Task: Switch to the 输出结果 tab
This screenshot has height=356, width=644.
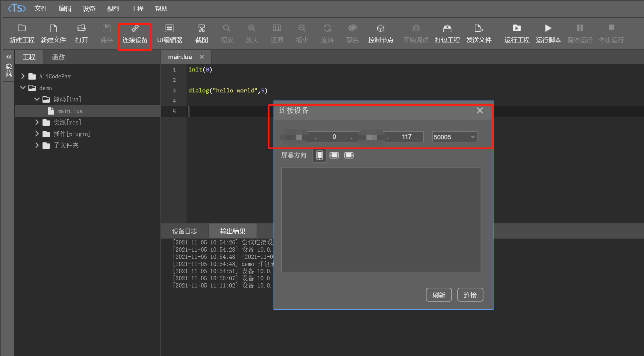Action: click(x=233, y=231)
